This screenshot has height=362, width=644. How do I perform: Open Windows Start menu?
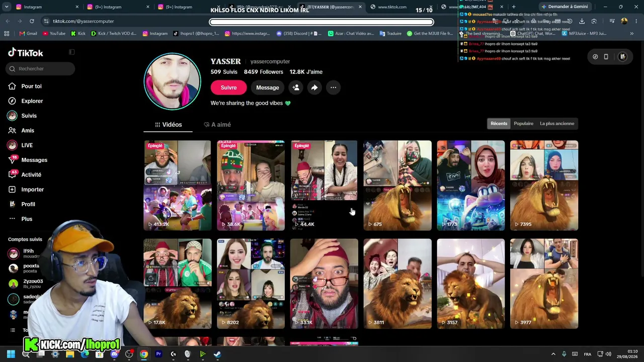11,354
